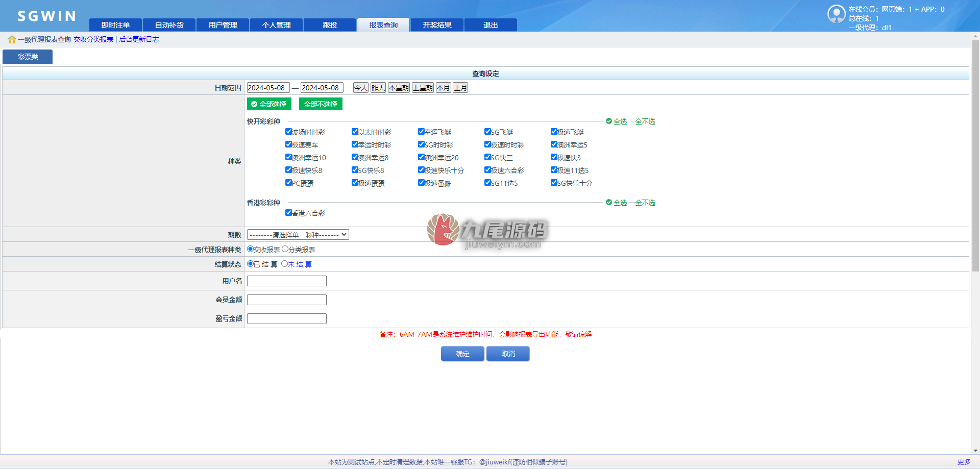Click the home icon in breadcrumb
Viewport: 980px width, 469px height.
click(x=12, y=39)
